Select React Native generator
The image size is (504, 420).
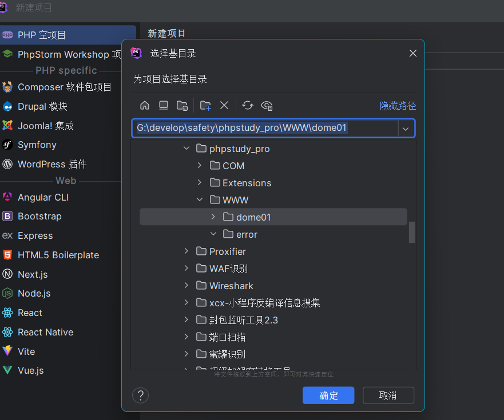click(x=61, y=332)
